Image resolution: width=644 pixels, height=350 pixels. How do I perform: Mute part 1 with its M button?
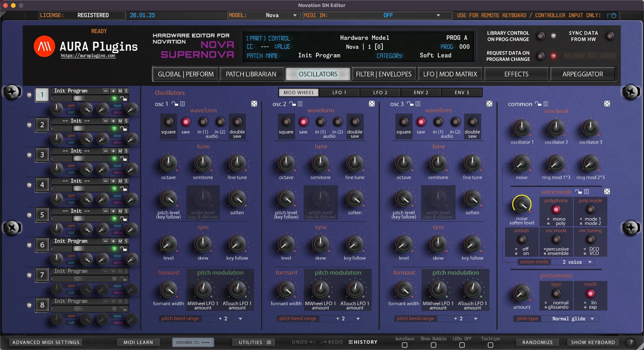point(120,91)
